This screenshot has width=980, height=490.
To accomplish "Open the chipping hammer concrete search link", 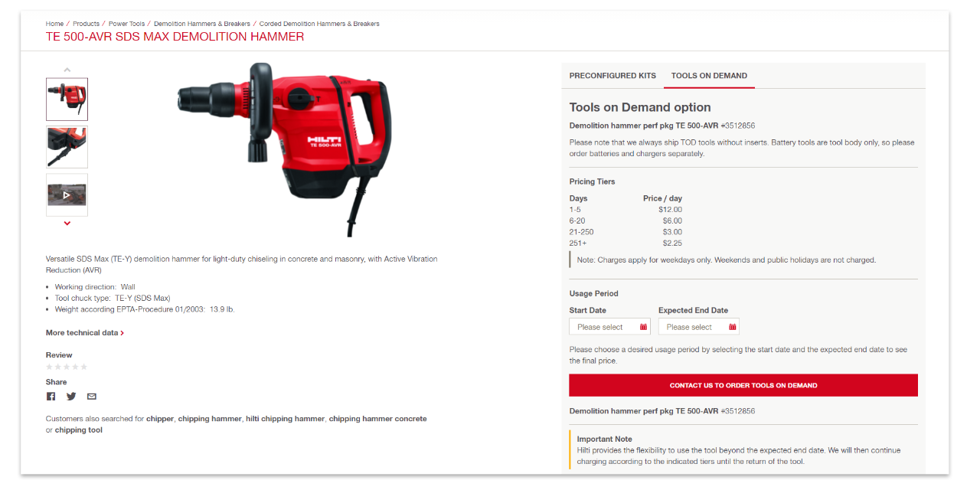I will 377,419.
